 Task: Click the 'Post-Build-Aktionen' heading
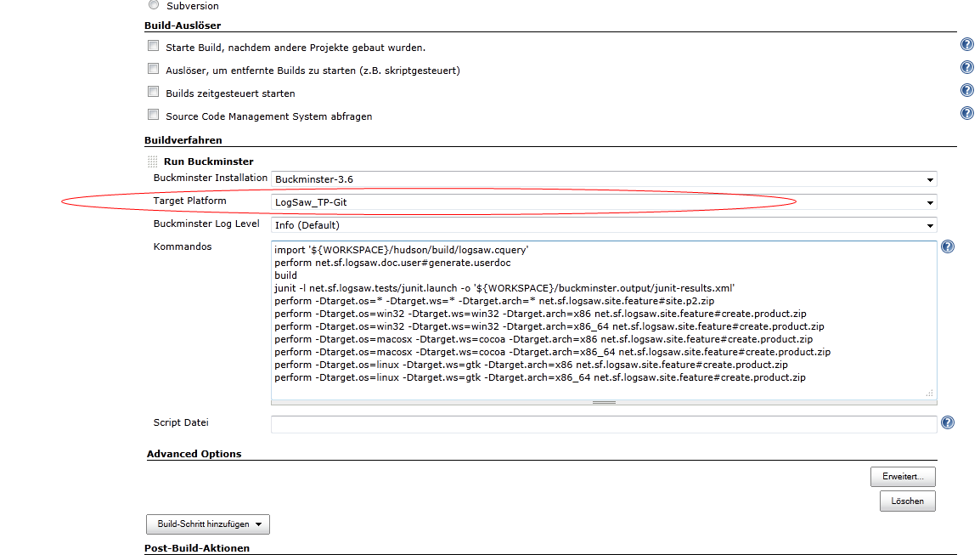pos(197,548)
